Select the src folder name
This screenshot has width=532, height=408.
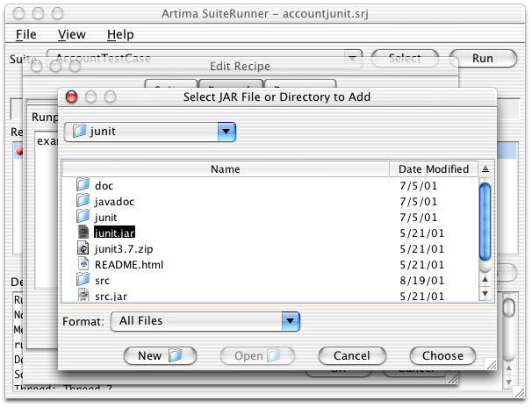[102, 281]
